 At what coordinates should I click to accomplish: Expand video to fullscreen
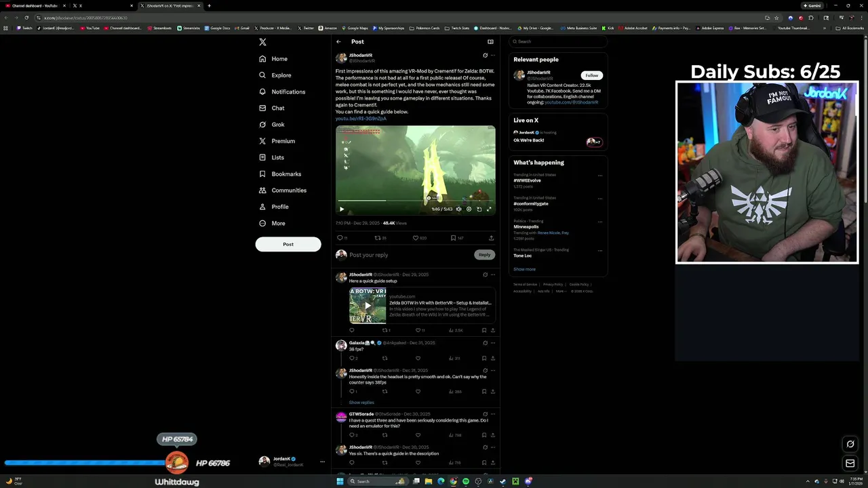[489, 209]
